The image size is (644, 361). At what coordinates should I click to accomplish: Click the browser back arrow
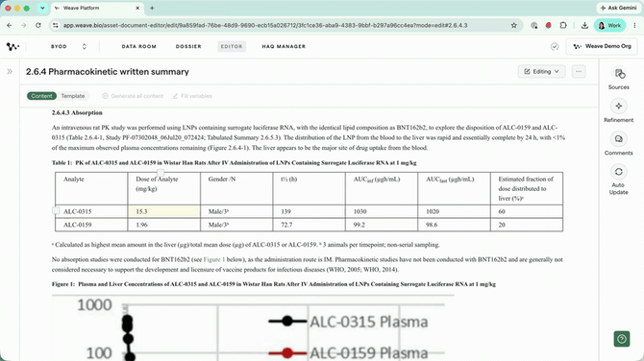tap(10, 25)
